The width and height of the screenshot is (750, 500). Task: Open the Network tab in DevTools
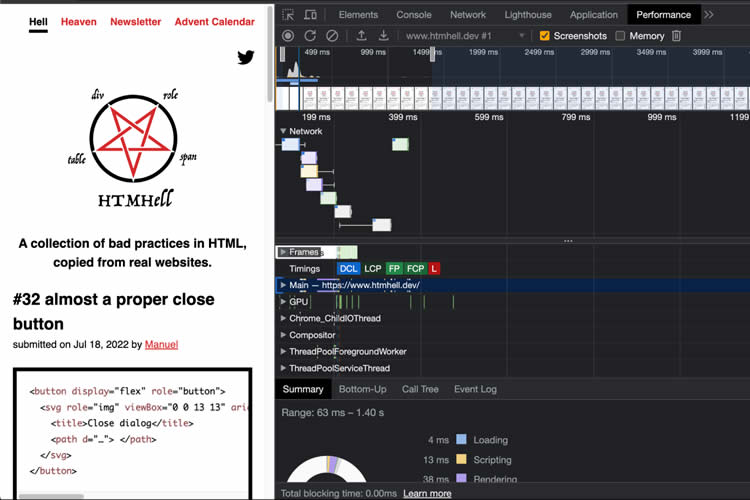pos(468,15)
